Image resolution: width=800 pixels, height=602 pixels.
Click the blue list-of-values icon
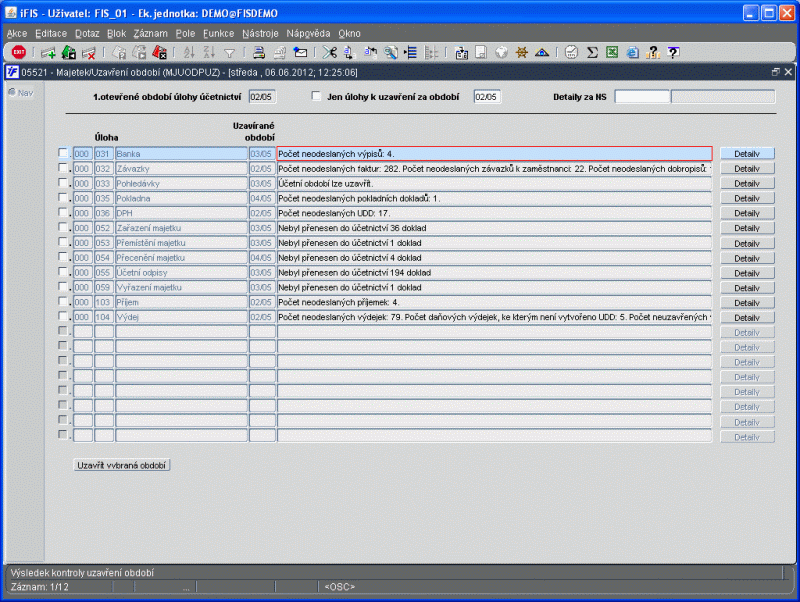(411, 53)
